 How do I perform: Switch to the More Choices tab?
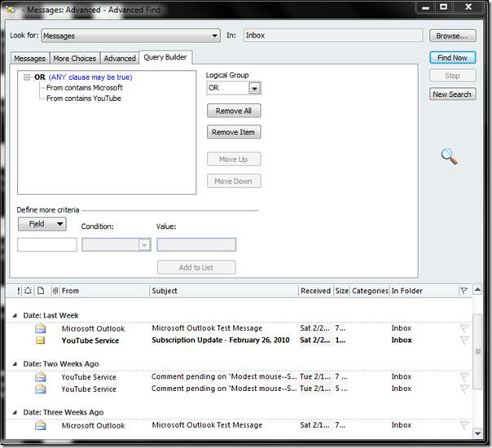tap(74, 59)
